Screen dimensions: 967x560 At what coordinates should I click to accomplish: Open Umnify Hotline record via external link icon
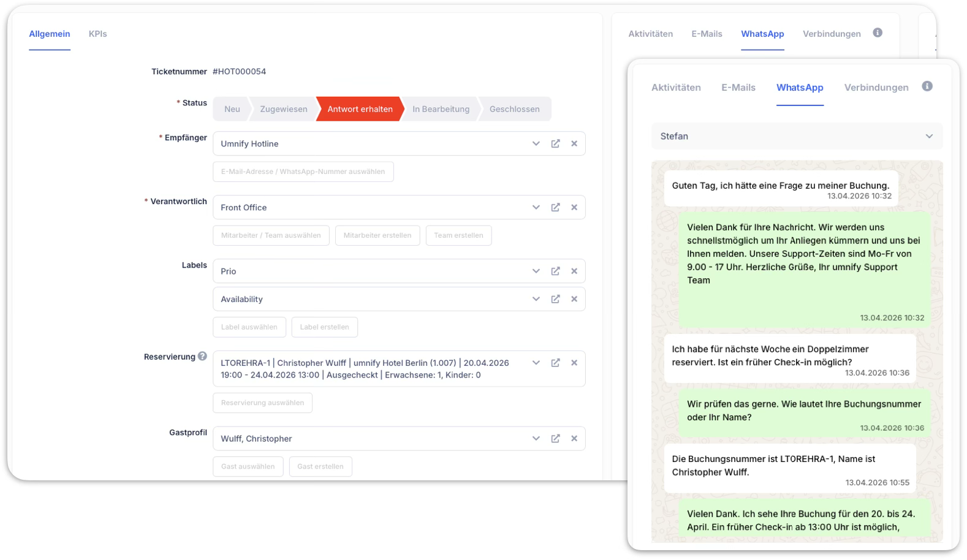(555, 143)
